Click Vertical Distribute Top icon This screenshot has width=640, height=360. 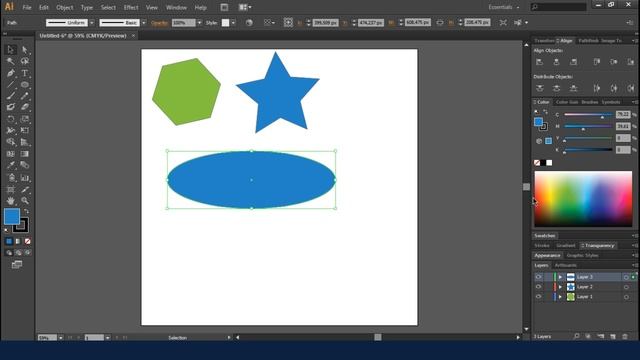click(540, 88)
